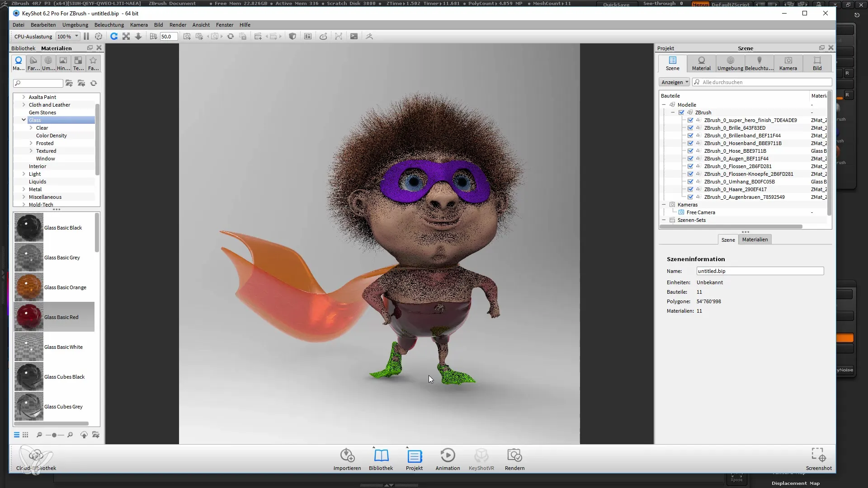
Task: Open the Render menu item
Action: [x=178, y=25]
